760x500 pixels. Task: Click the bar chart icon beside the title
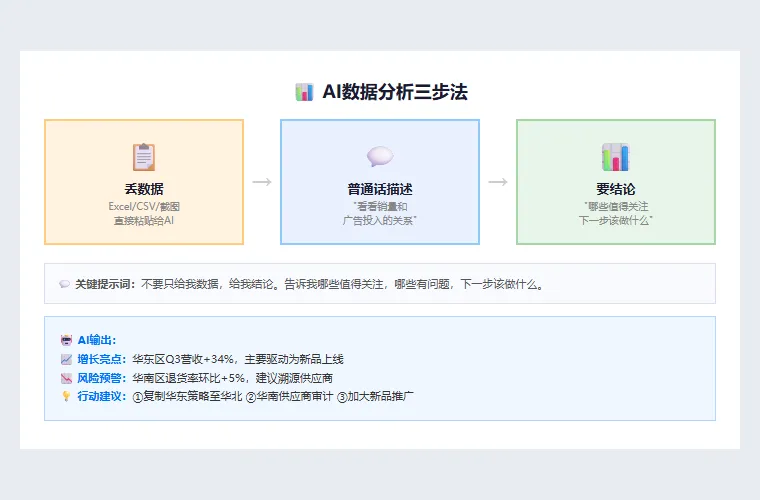(x=304, y=92)
